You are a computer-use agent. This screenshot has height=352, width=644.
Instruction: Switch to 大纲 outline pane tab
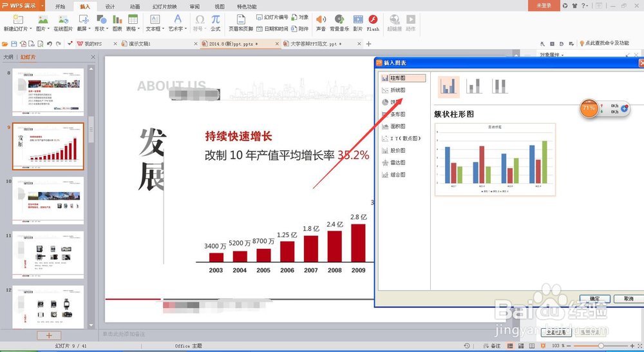coord(8,57)
